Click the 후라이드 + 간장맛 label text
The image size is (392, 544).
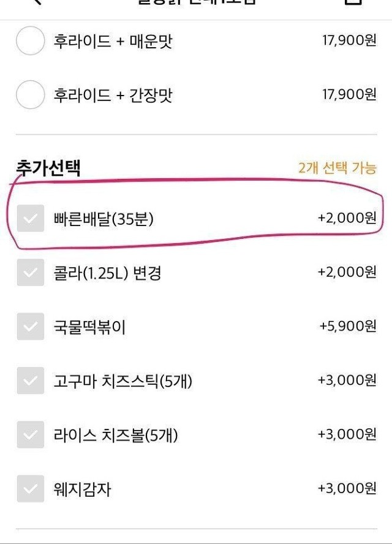point(113,95)
